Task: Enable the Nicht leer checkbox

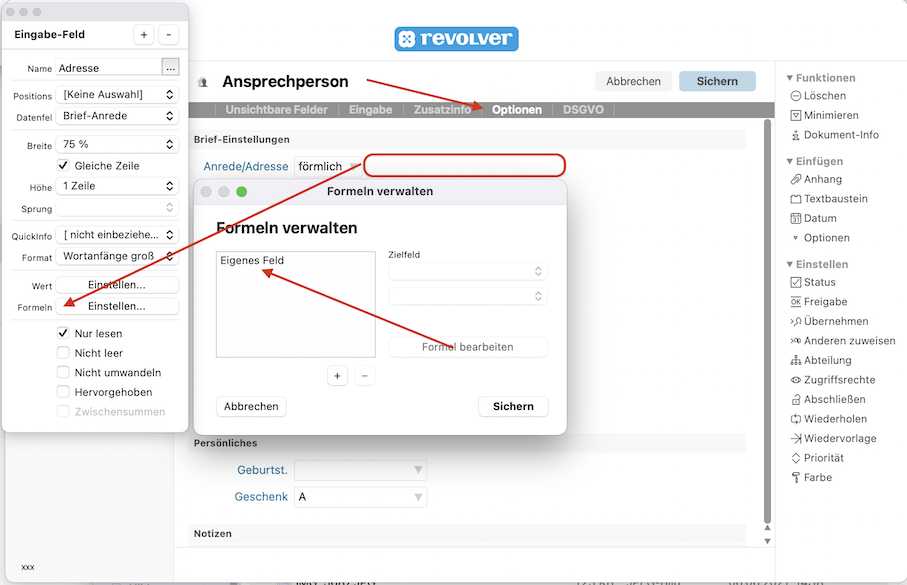Action: (x=64, y=353)
